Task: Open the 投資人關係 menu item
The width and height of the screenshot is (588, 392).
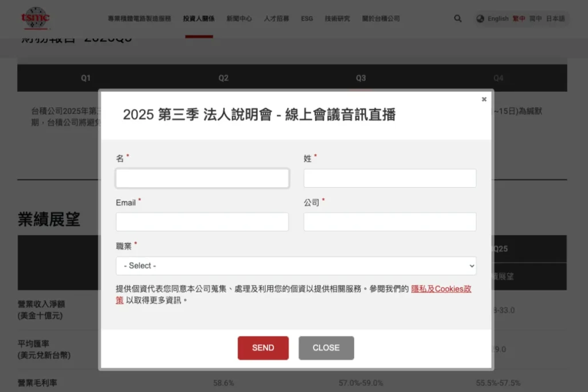Action: click(x=199, y=18)
